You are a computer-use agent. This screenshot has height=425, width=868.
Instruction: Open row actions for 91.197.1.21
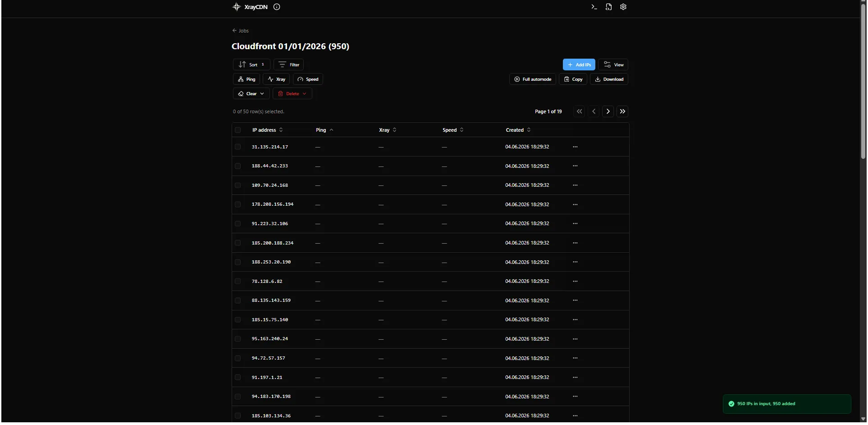[x=575, y=377]
